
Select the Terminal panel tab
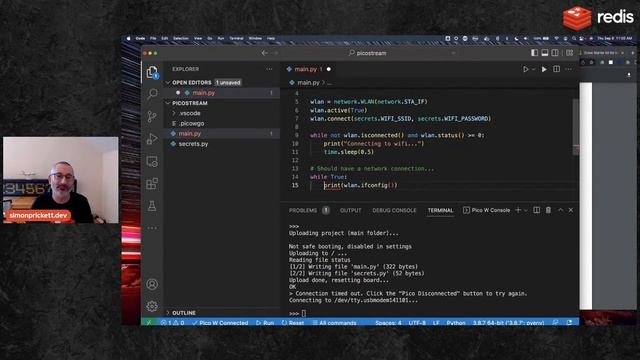(440, 211)
